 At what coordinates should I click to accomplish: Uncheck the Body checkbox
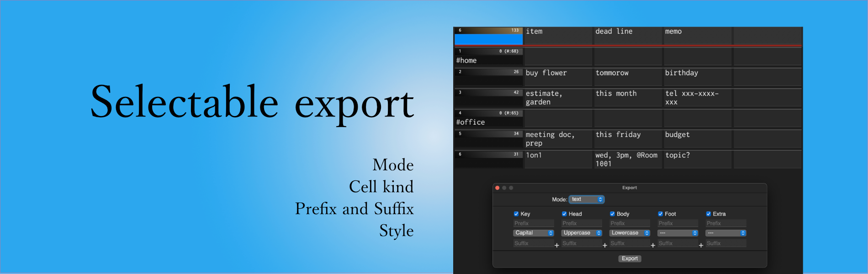(612, 214)
